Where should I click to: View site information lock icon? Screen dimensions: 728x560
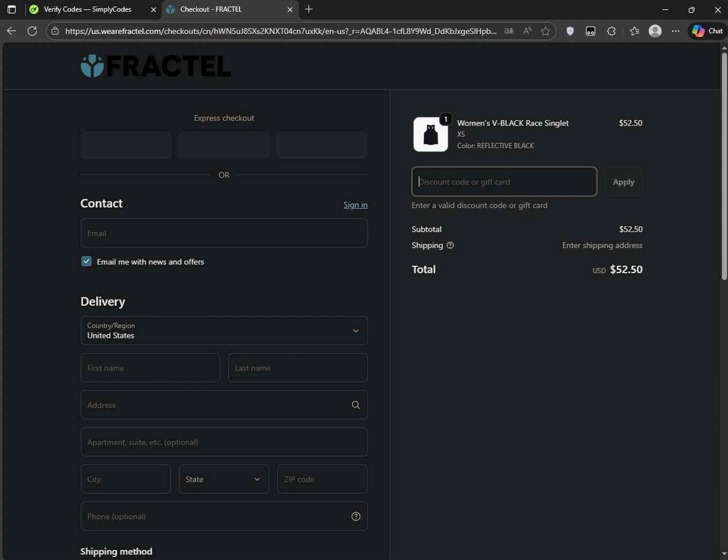point(55,31)
